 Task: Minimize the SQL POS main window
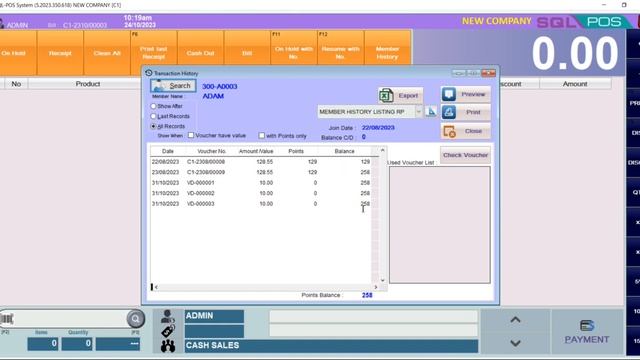click(604, 5)
